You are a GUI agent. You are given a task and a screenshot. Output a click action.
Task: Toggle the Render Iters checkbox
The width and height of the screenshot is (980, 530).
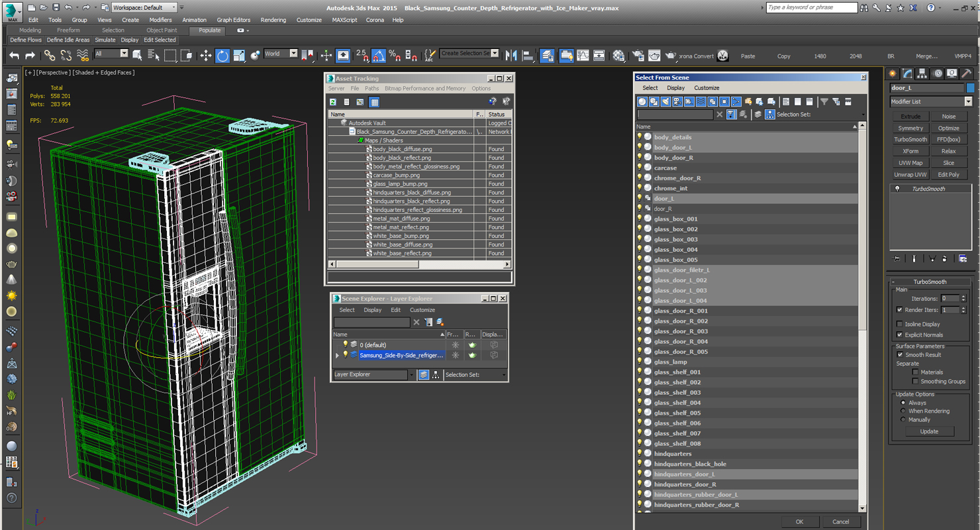[x=899, y=310]
